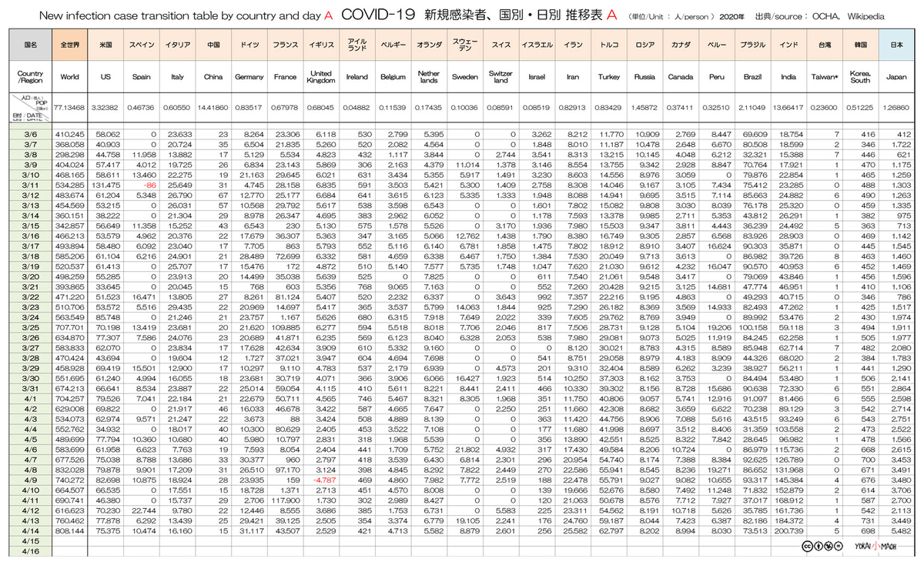Click the 'Country /Region' label cell

(x=30, y=78)
